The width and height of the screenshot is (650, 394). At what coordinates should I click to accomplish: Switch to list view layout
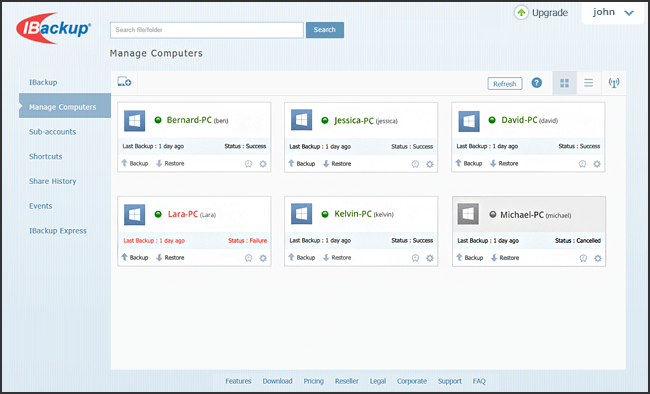(588, 83)
